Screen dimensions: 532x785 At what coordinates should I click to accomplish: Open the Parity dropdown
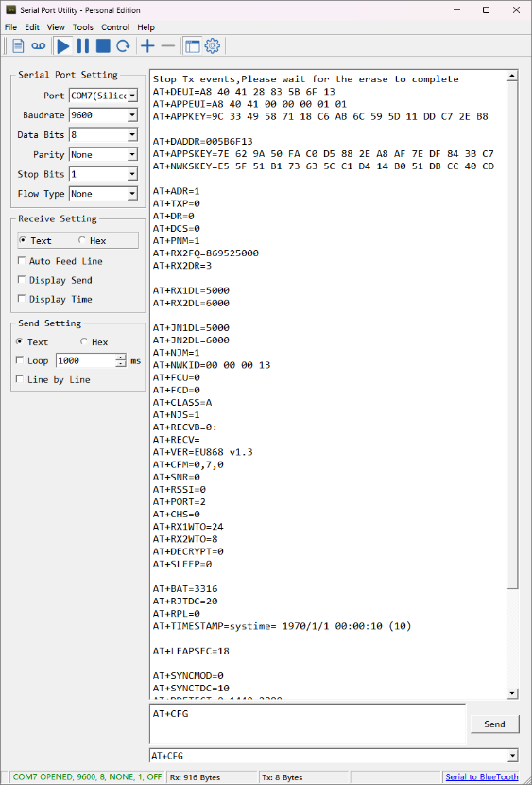[132, 155]
